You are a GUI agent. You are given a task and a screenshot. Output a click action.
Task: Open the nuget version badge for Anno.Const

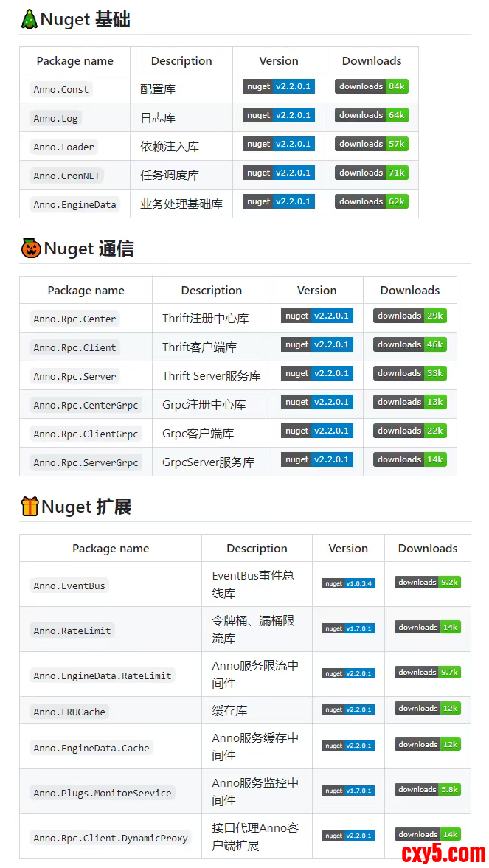279,87
